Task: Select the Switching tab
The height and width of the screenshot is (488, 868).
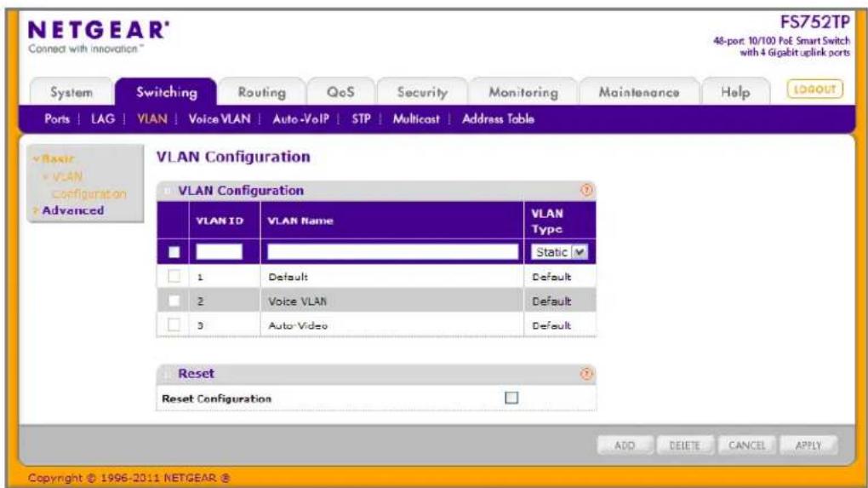Action: pyautogui.click(x=166, y=92)
